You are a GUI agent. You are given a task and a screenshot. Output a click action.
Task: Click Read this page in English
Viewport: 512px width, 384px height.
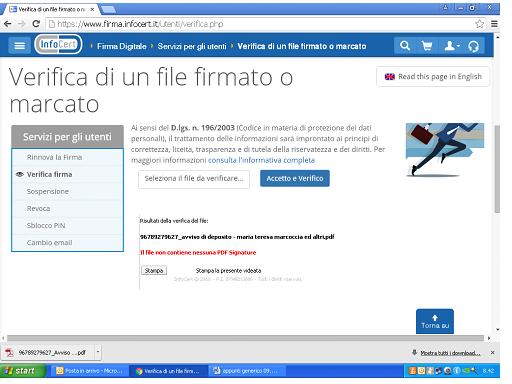pyautogui.click(x=433, y=77)
